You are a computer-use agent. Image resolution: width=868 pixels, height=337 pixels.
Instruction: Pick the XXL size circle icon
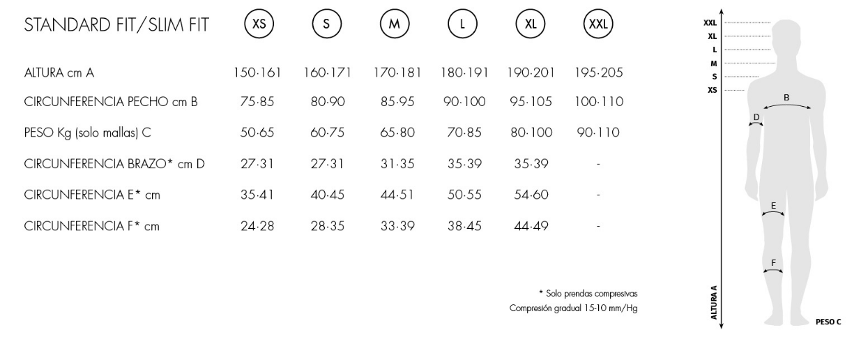click(598, 24)
